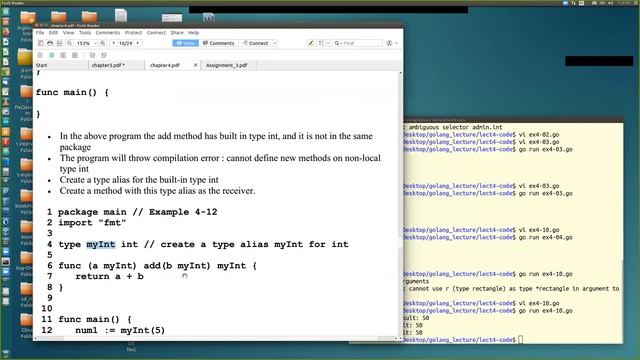
Task: Click the View mode button
Action: tap(185, 43)
